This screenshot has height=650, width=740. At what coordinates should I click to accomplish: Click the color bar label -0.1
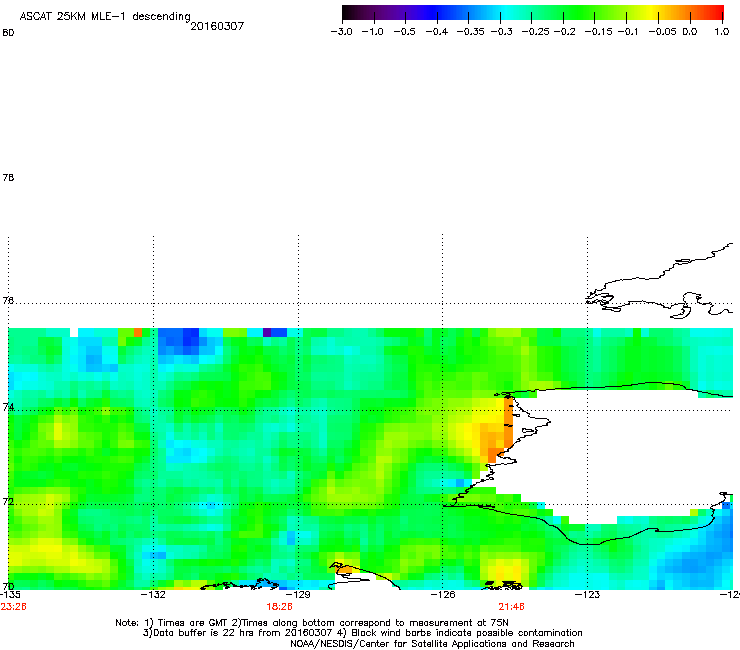coord(628,32)
